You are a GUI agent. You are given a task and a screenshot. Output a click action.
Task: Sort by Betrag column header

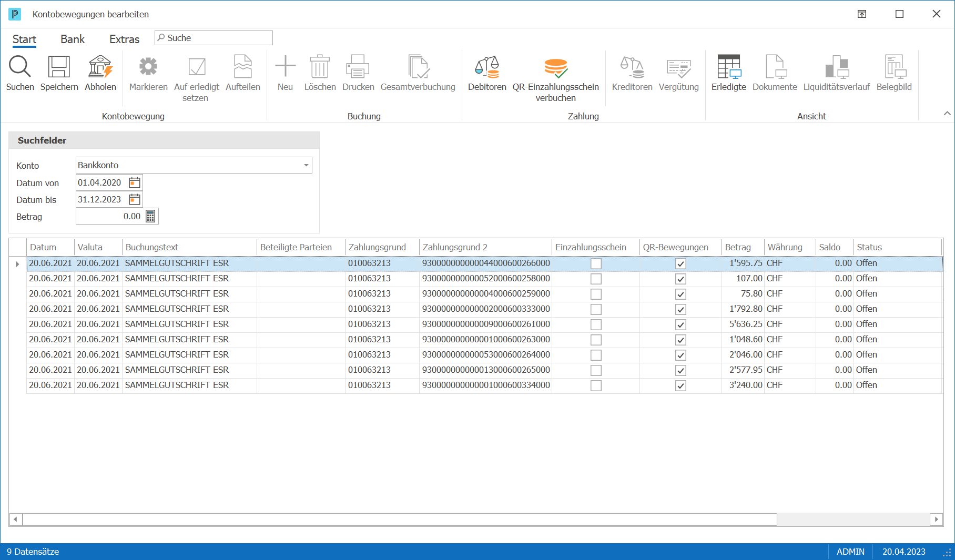pos(743,247)
